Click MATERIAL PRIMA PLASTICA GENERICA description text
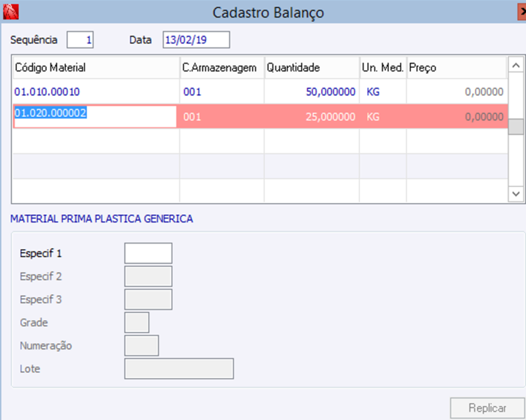 pos(102,219)
